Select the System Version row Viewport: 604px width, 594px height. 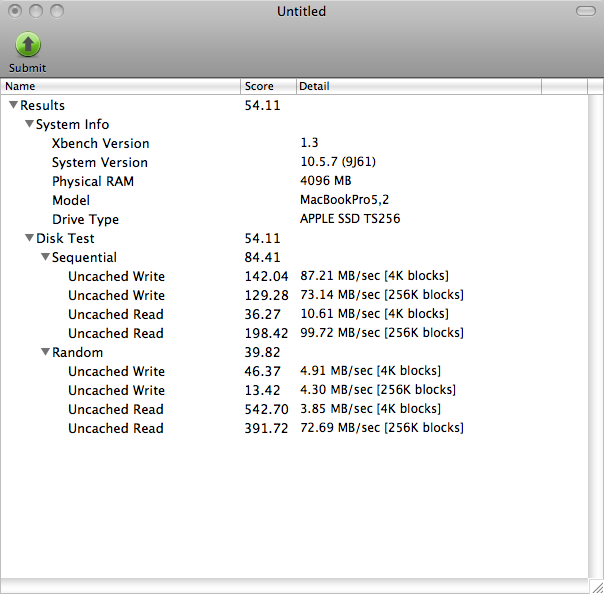[x=294, y=162]
